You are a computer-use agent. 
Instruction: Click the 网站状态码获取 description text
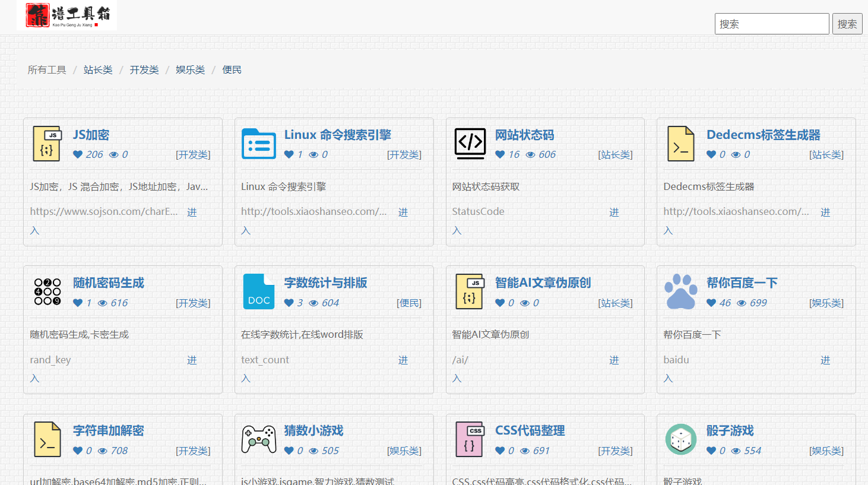pos(486,186)
